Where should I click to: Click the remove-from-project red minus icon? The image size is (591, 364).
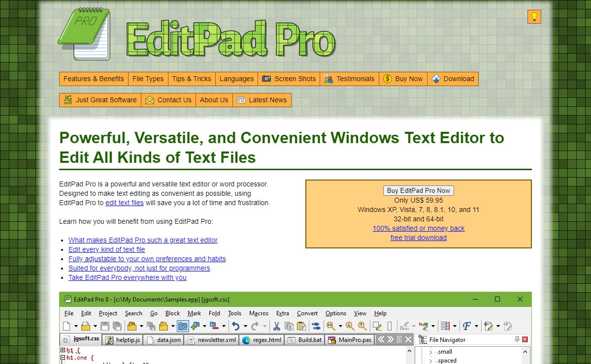pyautogui.click(x=214, y=326)
